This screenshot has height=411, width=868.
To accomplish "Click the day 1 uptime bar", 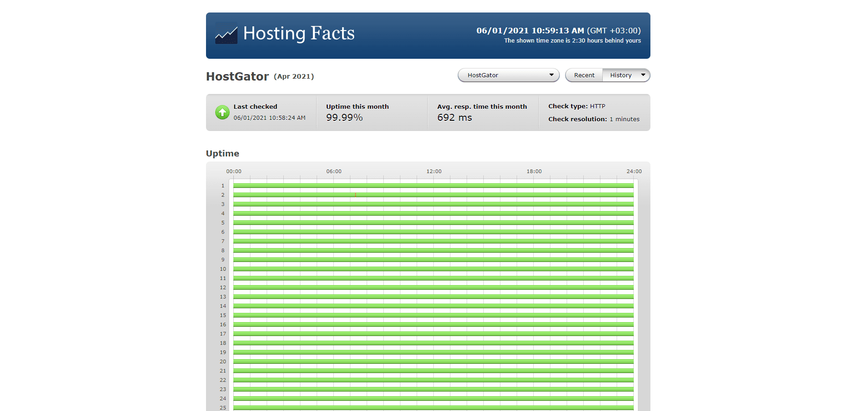I will (433, 186).
